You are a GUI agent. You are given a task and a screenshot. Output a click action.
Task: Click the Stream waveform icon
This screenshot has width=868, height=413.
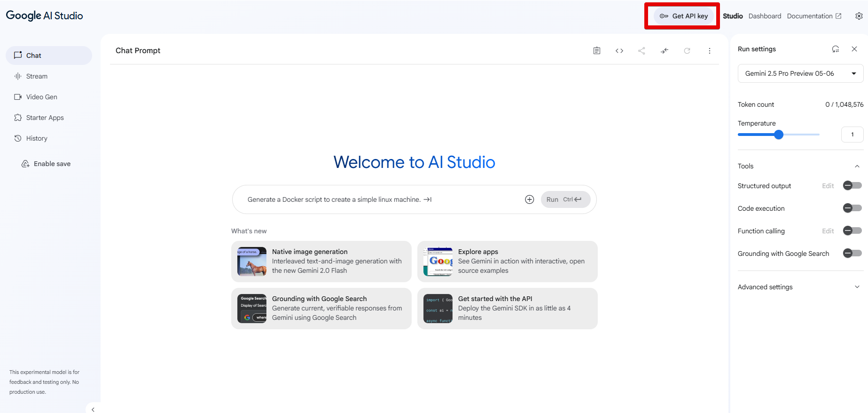[18, 76]
